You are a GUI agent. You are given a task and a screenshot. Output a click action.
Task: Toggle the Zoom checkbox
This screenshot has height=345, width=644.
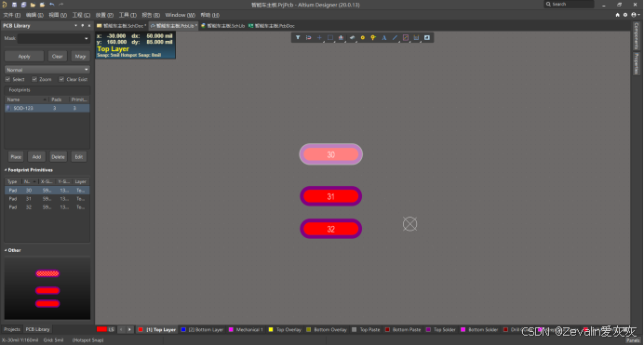(x=34, y=79)
